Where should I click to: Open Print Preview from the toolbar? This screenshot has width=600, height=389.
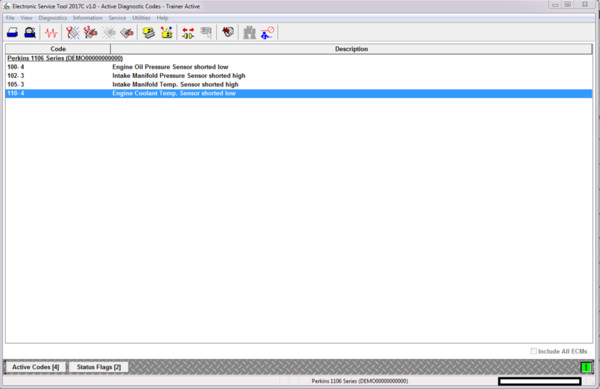click(30, 33)
